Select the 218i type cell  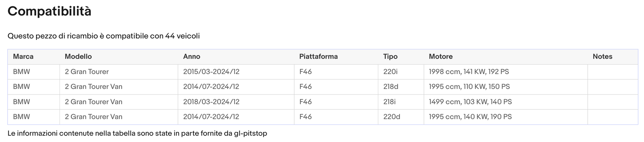click(x=401, y=102)
